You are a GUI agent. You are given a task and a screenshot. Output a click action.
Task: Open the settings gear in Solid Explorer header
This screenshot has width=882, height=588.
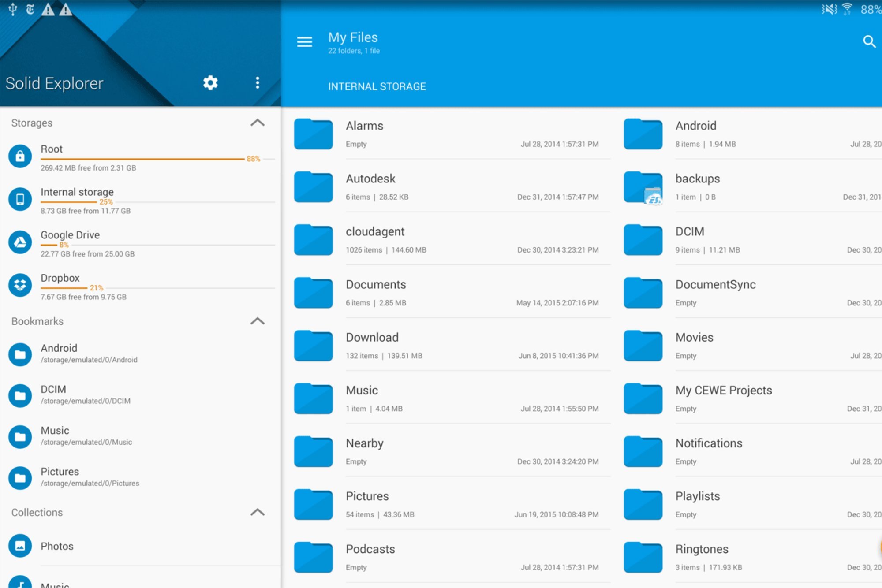(210, 83)
